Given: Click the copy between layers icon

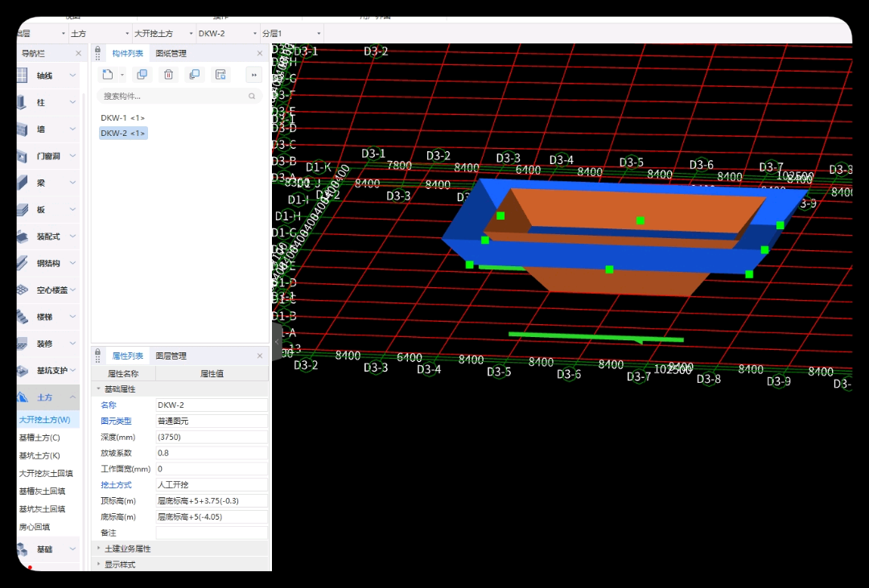Looking at the screenshot, I should click(x=195, y=75).
